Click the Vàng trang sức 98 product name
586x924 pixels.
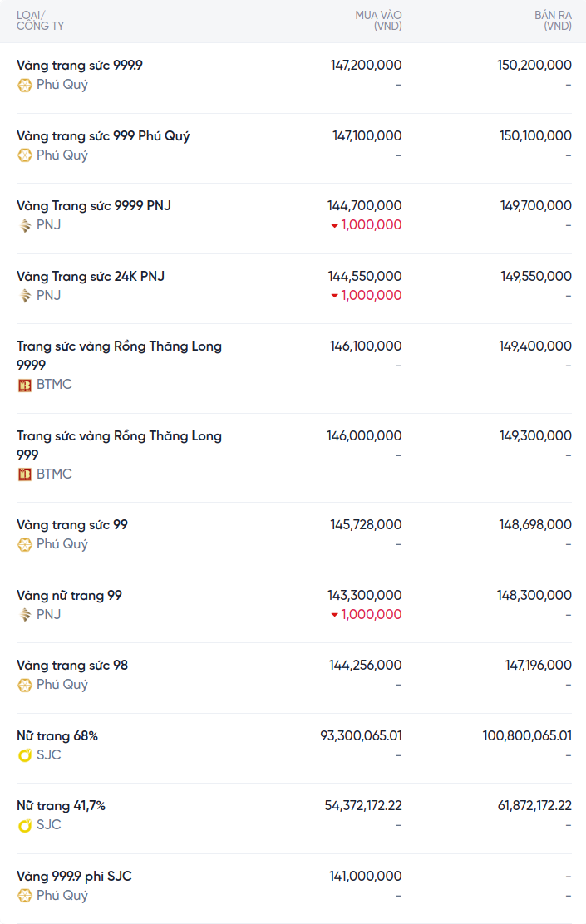[x=72, y=666]
